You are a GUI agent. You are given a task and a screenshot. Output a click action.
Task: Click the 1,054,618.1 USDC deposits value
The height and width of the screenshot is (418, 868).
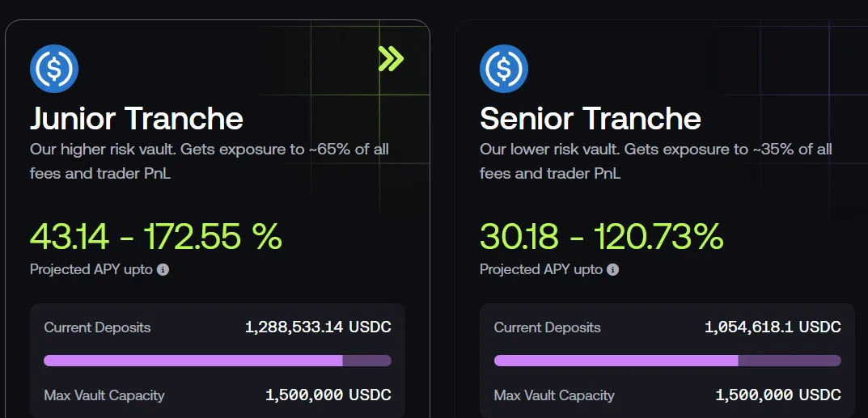[x=773, y=327]
